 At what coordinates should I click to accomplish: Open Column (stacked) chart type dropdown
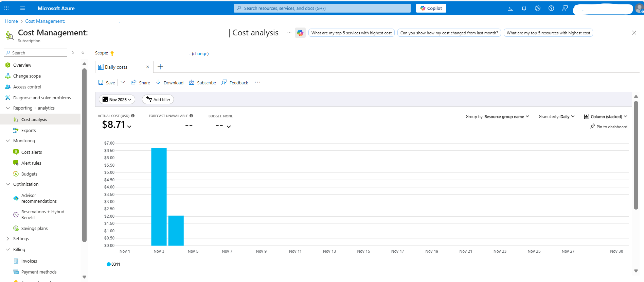coord(606,117)
